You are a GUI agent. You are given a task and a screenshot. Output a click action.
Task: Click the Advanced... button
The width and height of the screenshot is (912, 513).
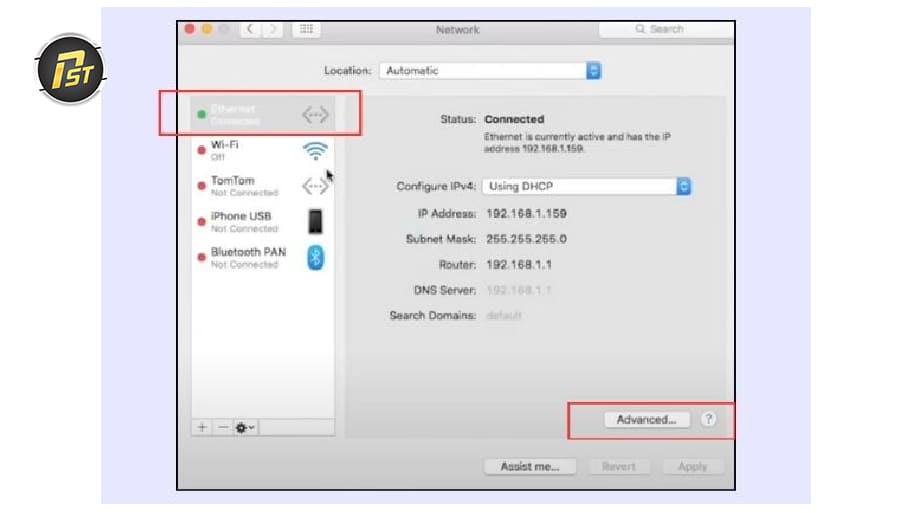coord(647,419)
